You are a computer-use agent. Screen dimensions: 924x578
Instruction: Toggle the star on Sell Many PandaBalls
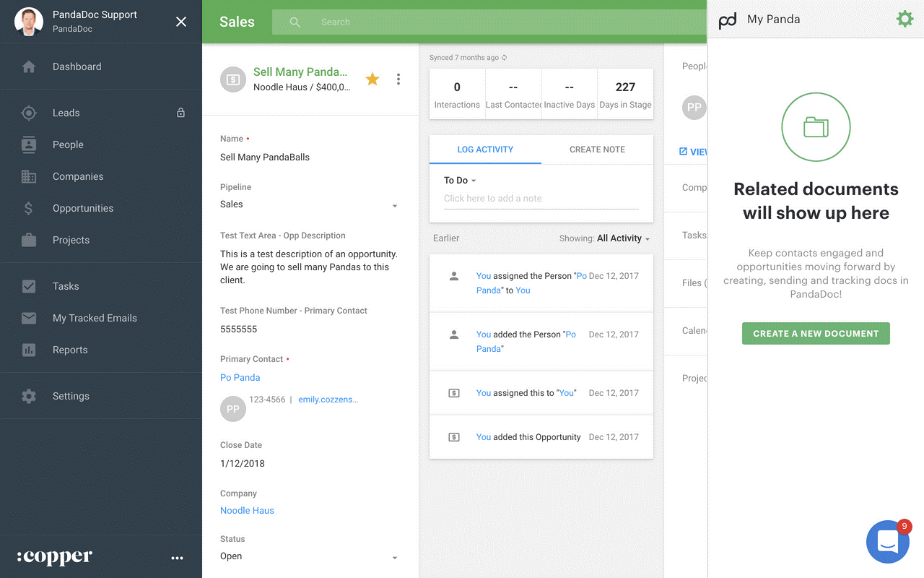click(x=372, y=79)
